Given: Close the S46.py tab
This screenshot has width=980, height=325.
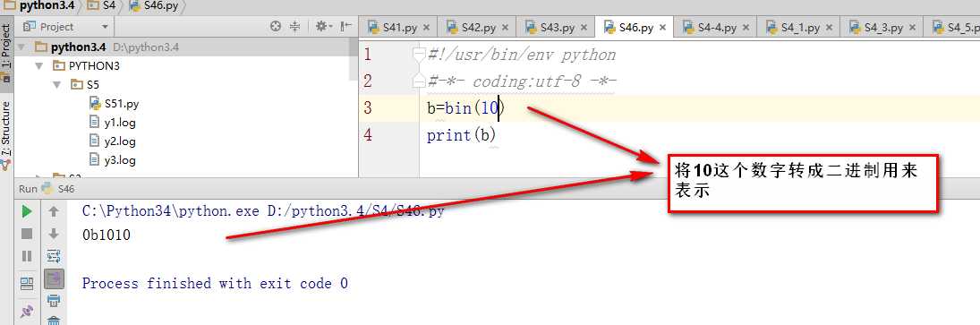Looking at the screenshot, I should click(x=663, y=28).
